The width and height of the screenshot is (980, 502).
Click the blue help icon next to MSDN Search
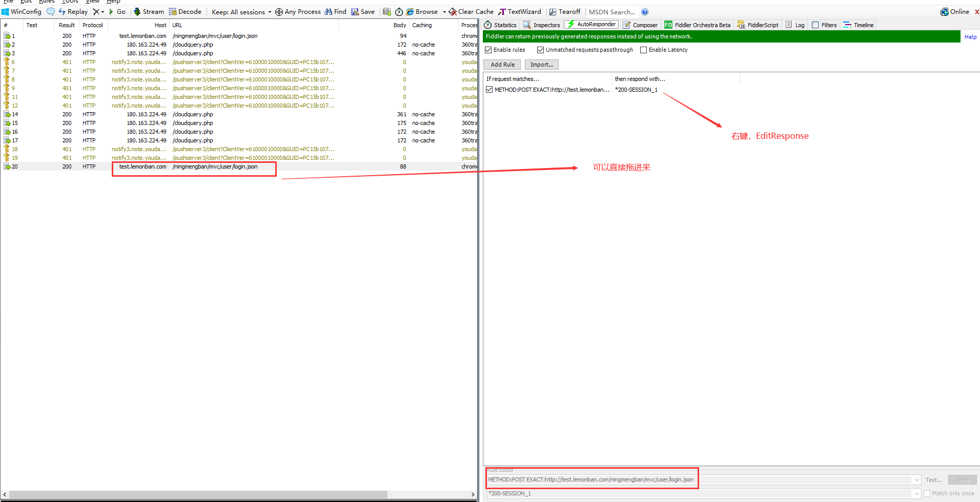point(645,12)
